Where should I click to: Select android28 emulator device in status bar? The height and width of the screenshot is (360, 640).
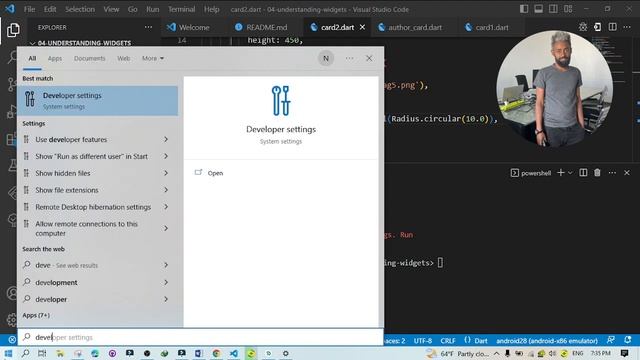(x=547, y=340)
